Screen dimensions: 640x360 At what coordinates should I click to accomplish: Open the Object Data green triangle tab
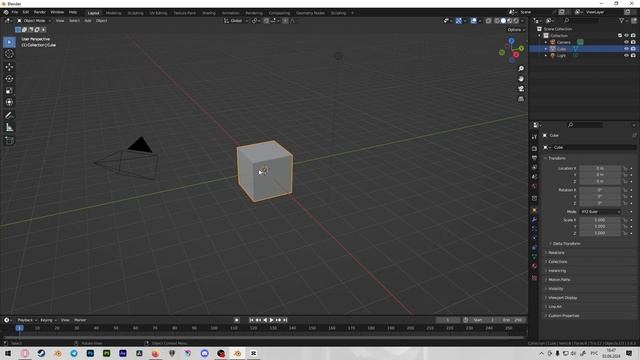click(x=534, y=257)
